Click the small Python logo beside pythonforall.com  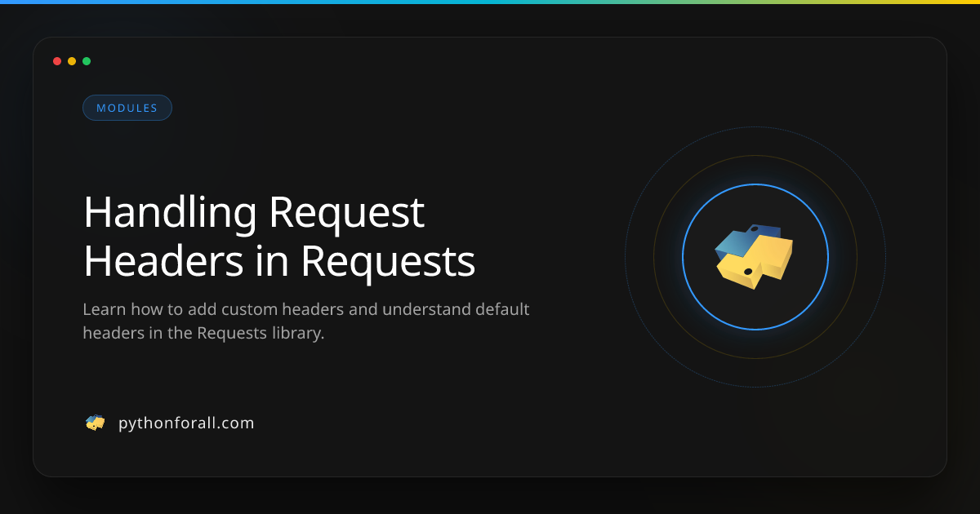[96, 423]
